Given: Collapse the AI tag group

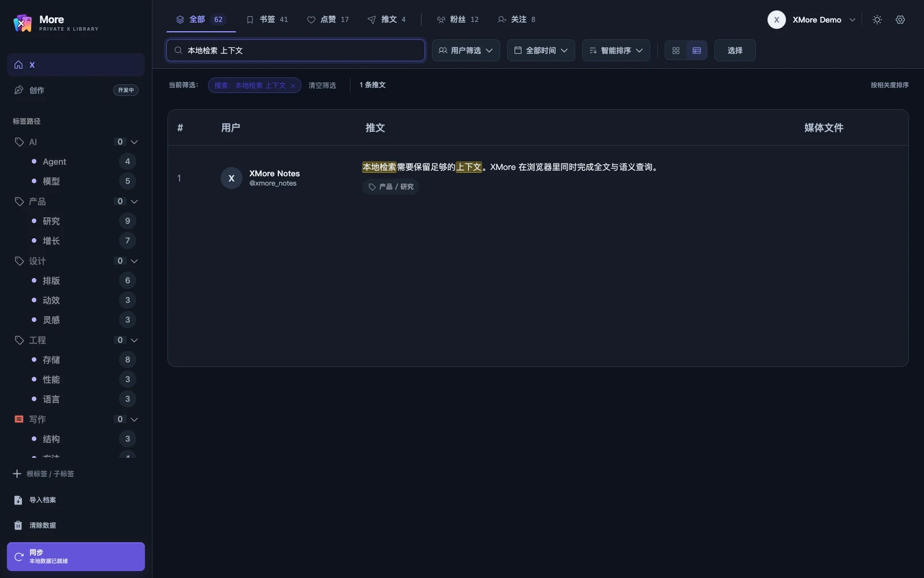Looking at the screenshot, I should [x=135, y=142].
